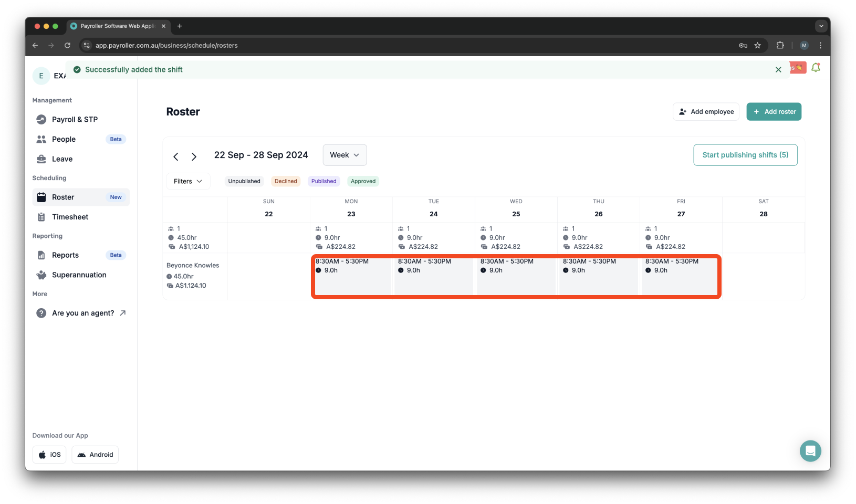Click empty Sunday 22 cell for Beyonce
The height and width of the screenshot is (504, 856).
269,276
